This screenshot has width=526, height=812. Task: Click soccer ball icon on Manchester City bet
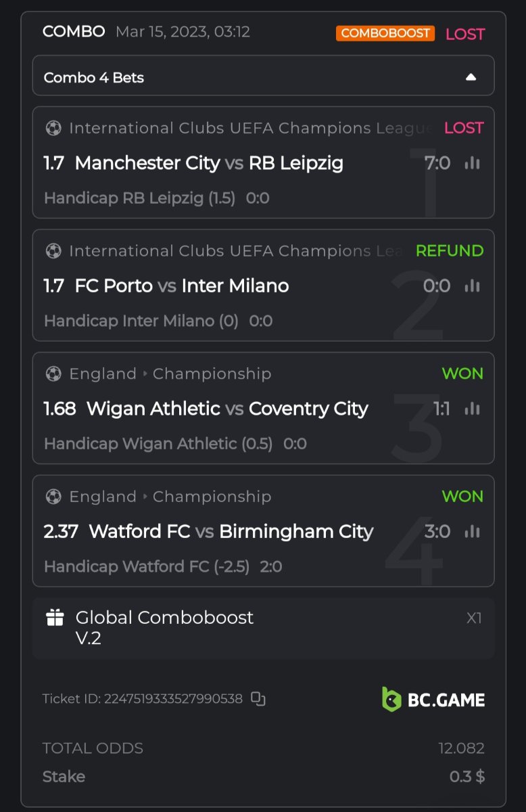[53, 128]
